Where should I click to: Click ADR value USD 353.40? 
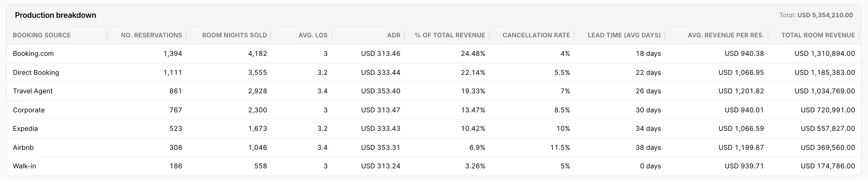[381, 91]
